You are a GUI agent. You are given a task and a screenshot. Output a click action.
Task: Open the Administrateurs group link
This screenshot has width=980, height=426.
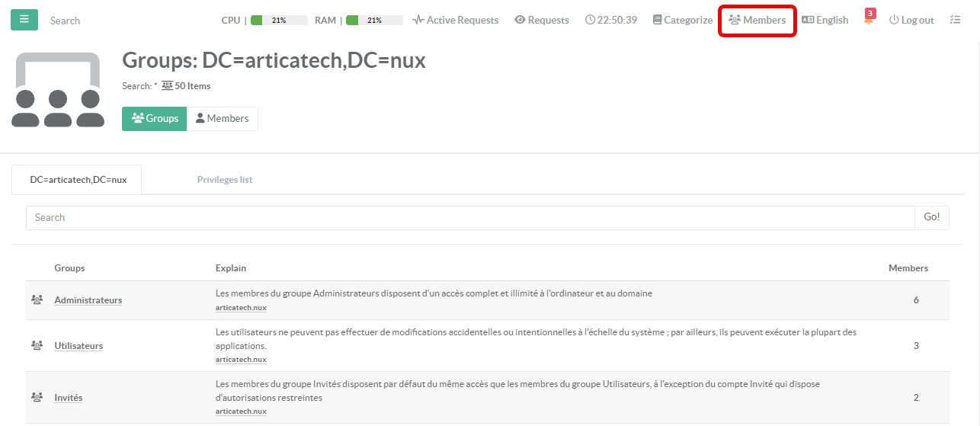point(88,300)
